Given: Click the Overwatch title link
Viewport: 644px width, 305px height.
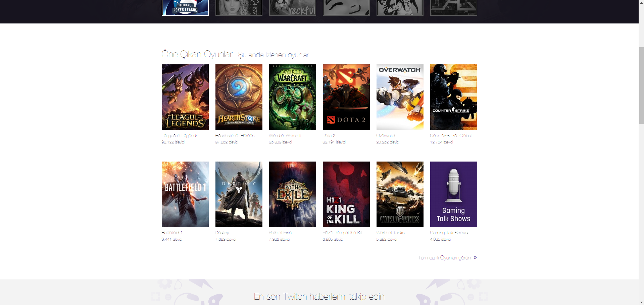Looking at the screenshot, I should (386, 136).
